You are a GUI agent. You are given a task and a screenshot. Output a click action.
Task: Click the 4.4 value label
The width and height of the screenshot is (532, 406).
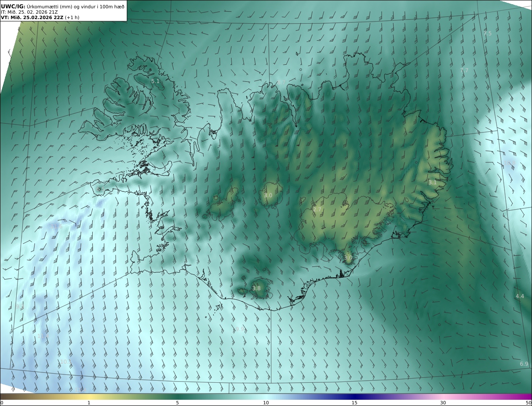[x=520, y=296]
